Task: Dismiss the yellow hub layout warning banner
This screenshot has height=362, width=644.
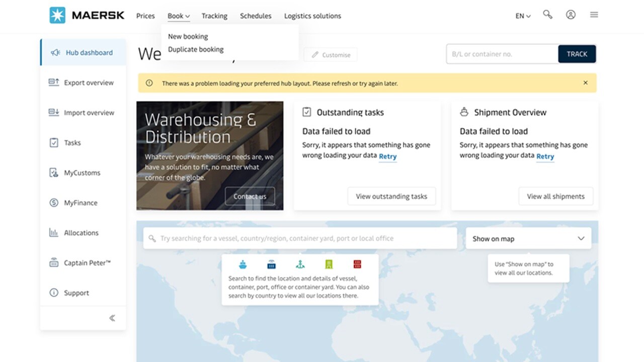Action: pos(585,83)
